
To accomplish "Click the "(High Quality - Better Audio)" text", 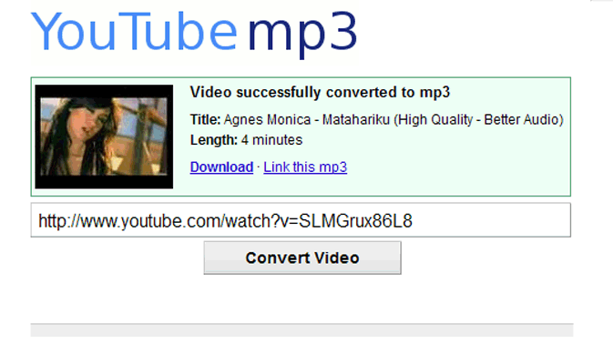I will click(478, 119).
